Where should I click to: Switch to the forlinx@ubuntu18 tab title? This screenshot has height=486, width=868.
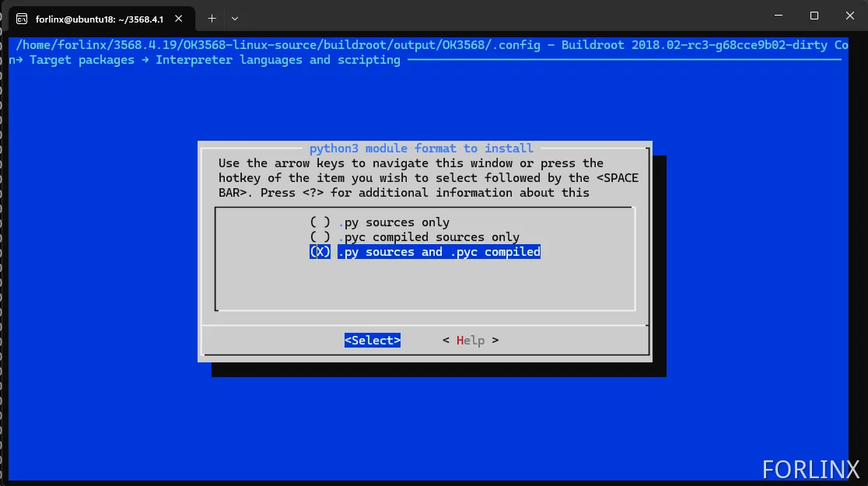[99, 19]
